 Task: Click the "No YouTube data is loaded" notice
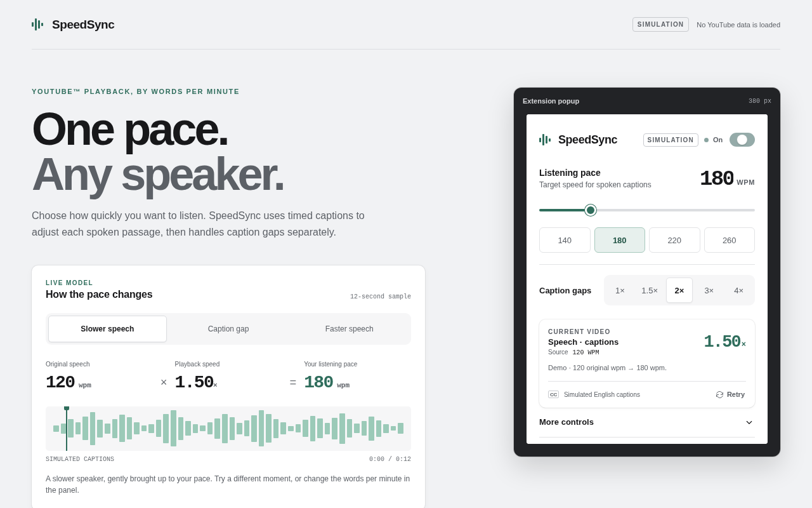(738, 25)
